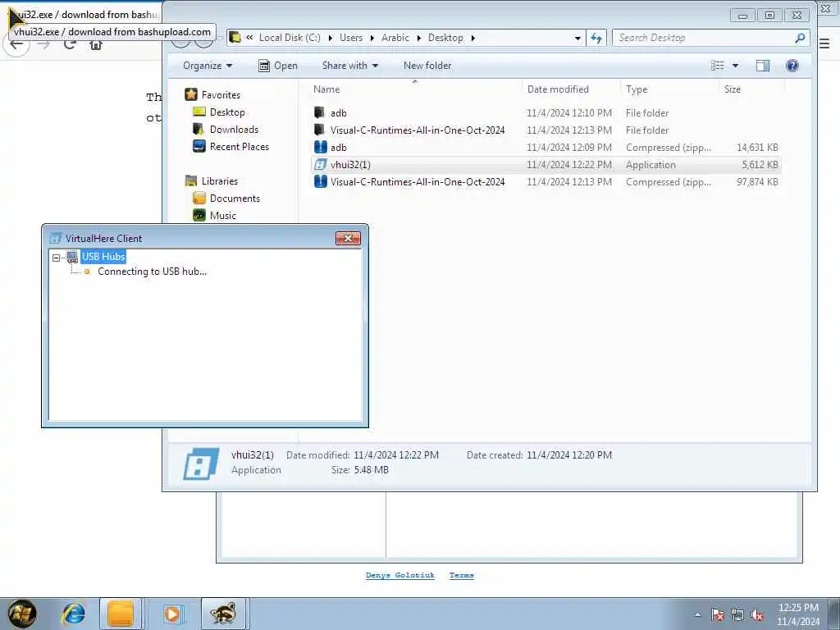Viewport: 840px width, 630px height.
Task: Click the network tray icon
Action: (x=737, y=615)
